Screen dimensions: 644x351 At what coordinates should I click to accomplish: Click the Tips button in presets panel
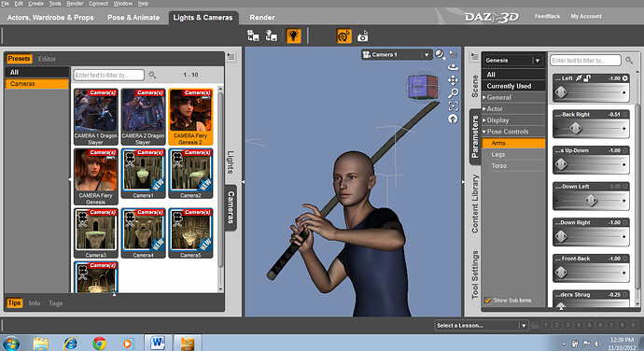(x=14, y=302)
